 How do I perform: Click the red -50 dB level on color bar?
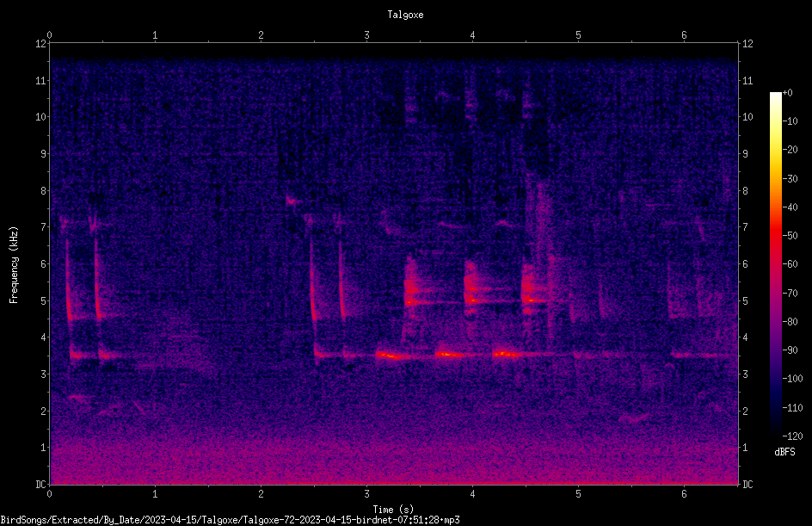pos(775,236)
